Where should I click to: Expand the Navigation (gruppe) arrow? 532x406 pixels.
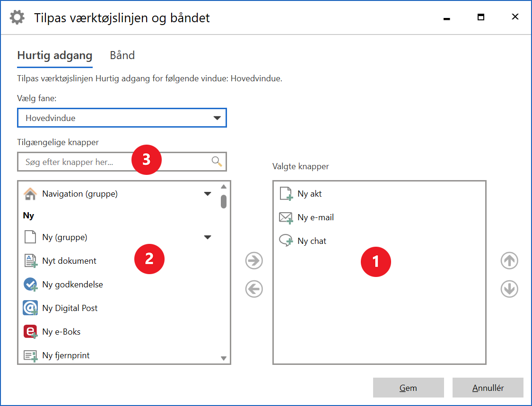click(208, 194)
